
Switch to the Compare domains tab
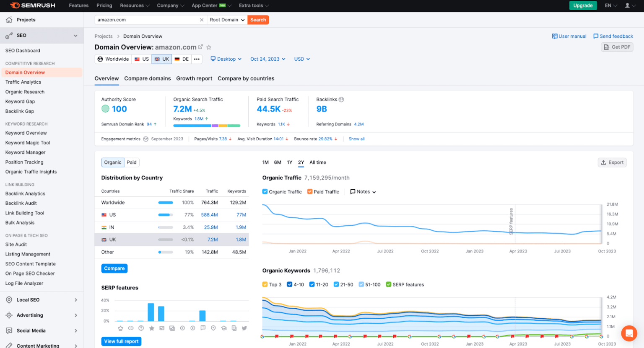pyautogui.click(x=147, y=78)
